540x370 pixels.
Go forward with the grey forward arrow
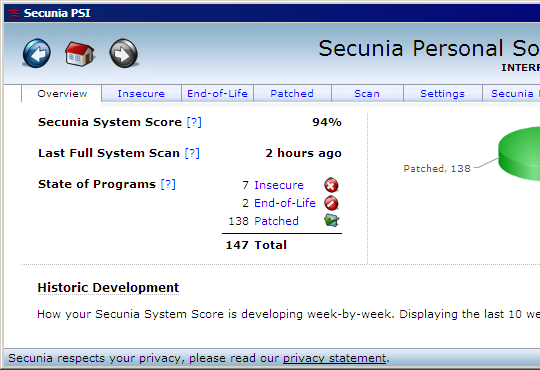(x=124, y=53)
